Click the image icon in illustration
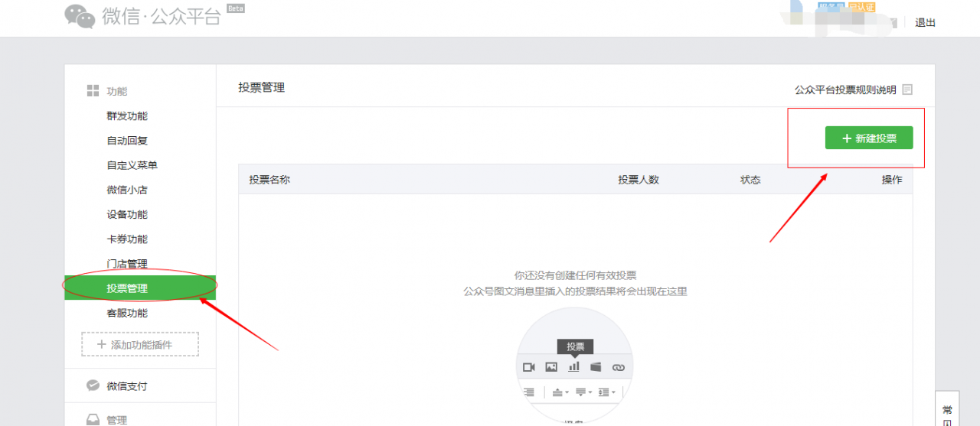This screenshot has height=426, width=980. pos(551,367)
